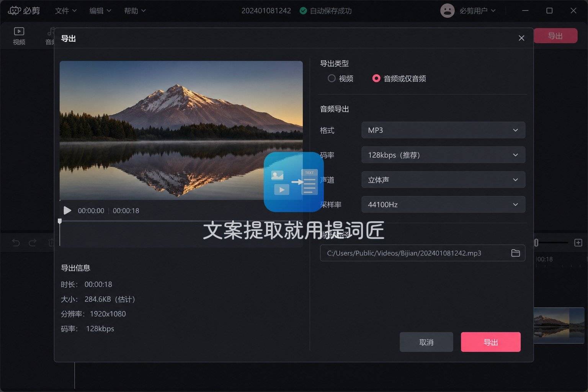Click the 分辨率: 1920x1080 text

click(x=93, y=314)
